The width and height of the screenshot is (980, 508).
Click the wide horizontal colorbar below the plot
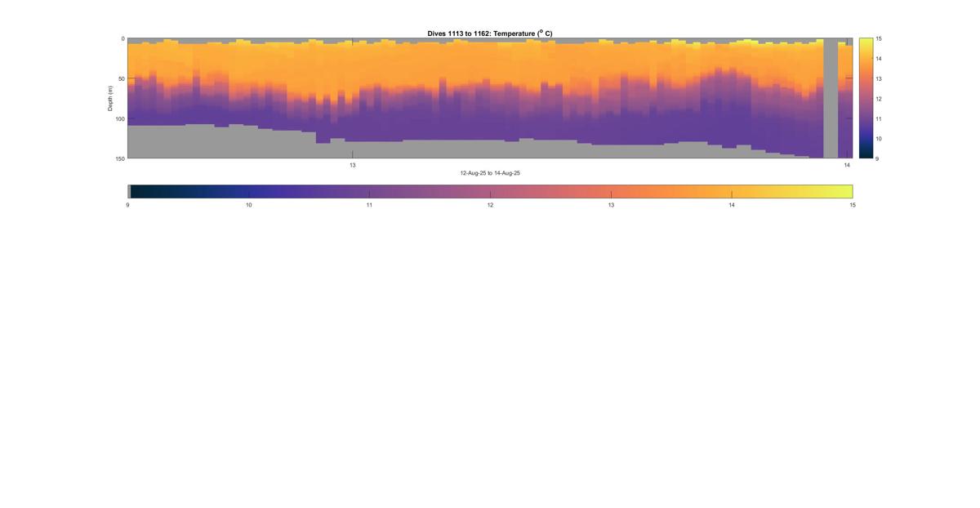pyautogui.click(x=490, y=191)
